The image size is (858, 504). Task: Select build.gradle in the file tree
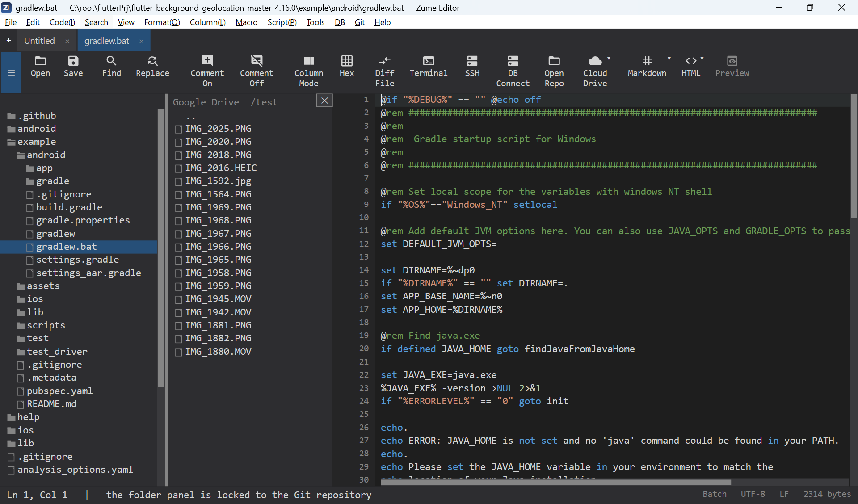69,207
